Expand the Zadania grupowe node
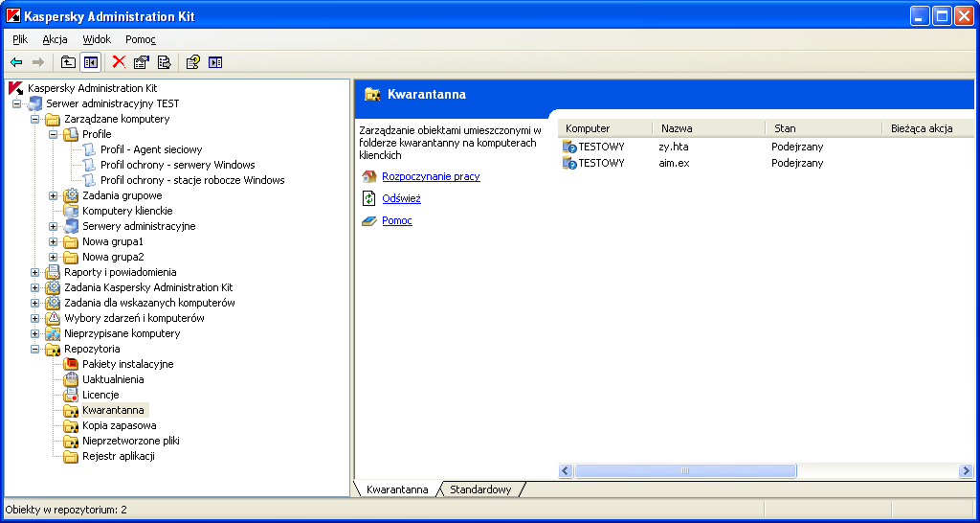980x523 pixels. tap(54, 195)
